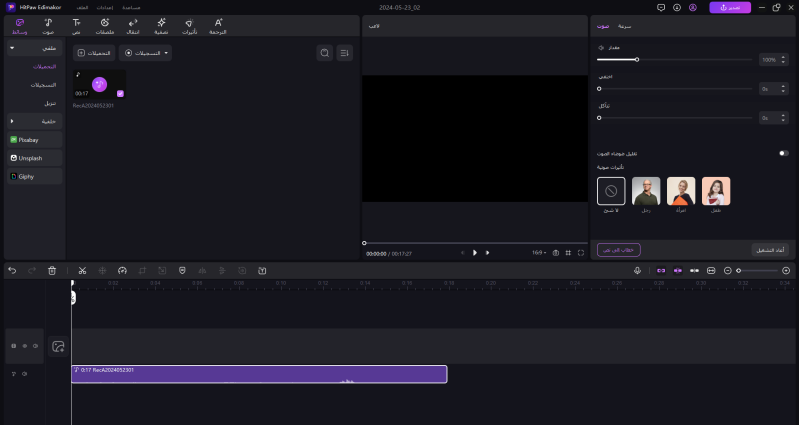The image size is (799, 425).
Task: Enter fullscreen preview mode
Action: pyautogui.click(x=581, y=253)
